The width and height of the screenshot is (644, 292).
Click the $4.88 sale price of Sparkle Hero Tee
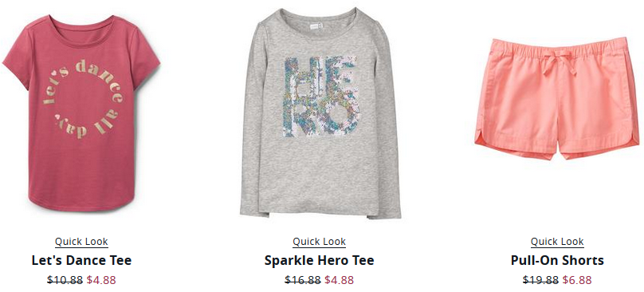point(339,280)
